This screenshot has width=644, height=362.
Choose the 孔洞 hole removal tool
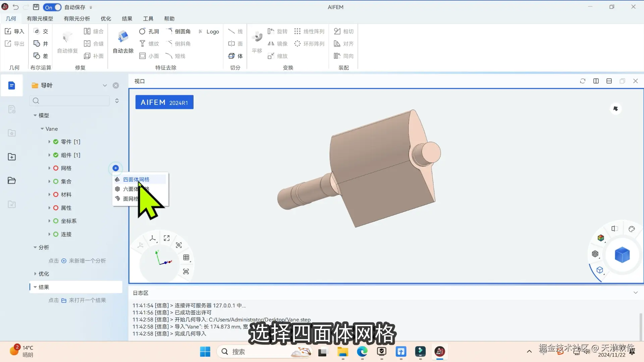click(x=149, y=31)
